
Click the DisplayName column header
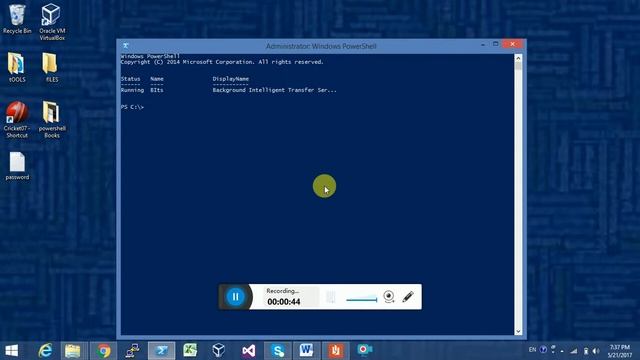(231, 79)
